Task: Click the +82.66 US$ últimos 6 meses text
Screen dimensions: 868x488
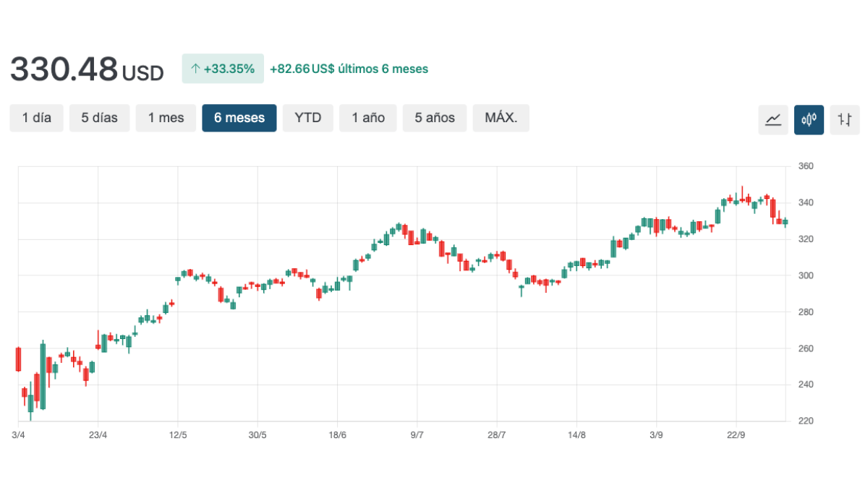Action: [349, 69]
